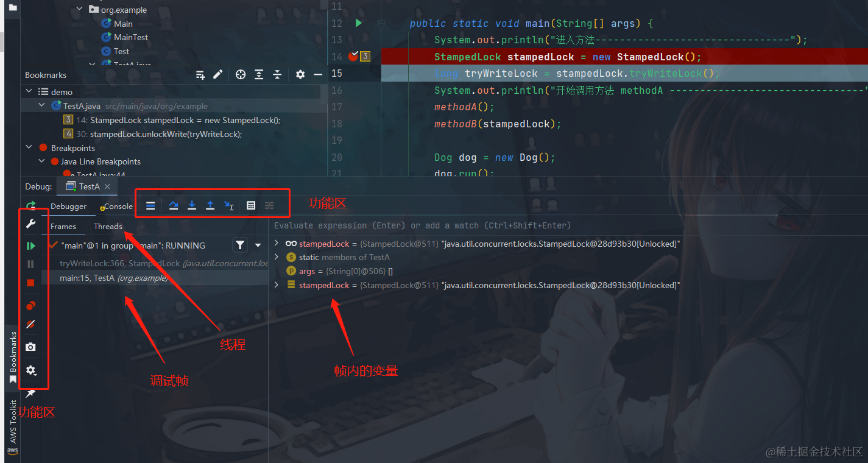Hide the Bookmarks panel with the minus icon
This screenshot has height=463, width=868.
(318, 74)
